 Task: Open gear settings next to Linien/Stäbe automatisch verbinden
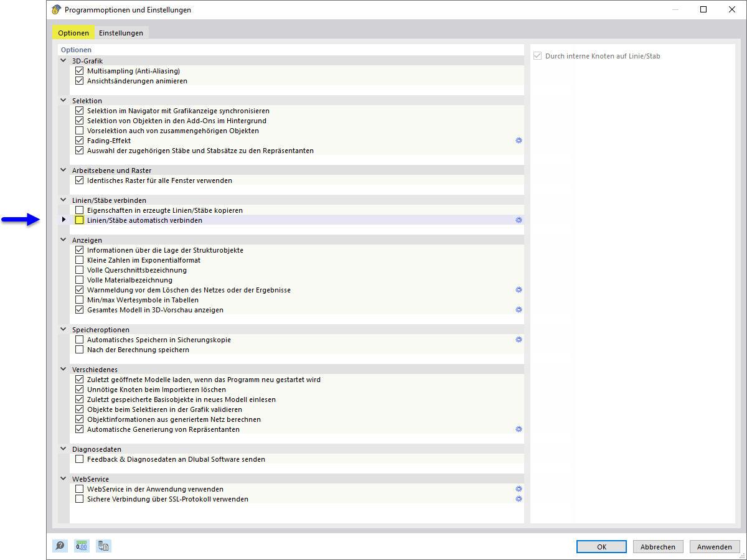coord(519,220)
